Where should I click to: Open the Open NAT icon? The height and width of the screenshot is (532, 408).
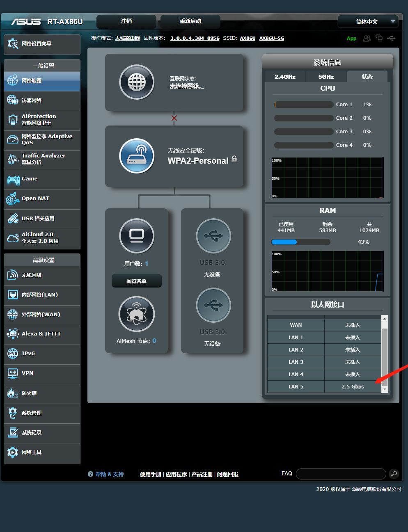(12, 199)
